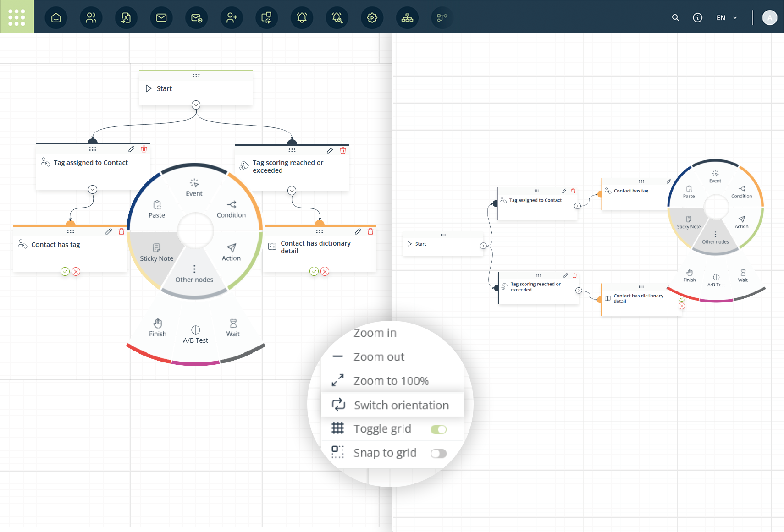Edit the Contact has dictionary detail node
Screen dimensions: 784x532
pos(358,231)
